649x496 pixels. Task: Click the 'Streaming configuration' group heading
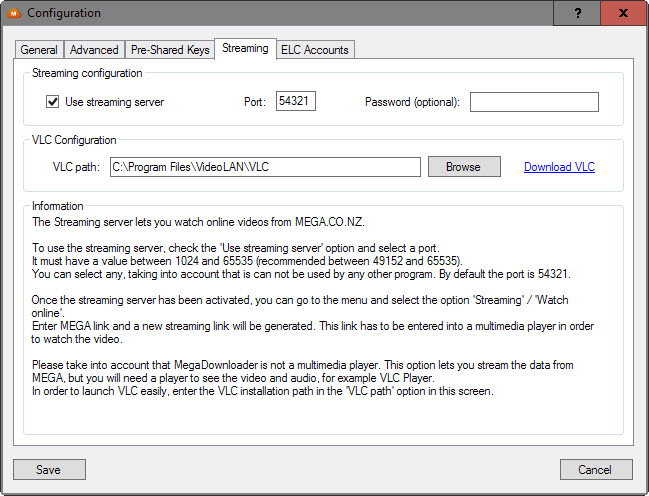(87, 73)
